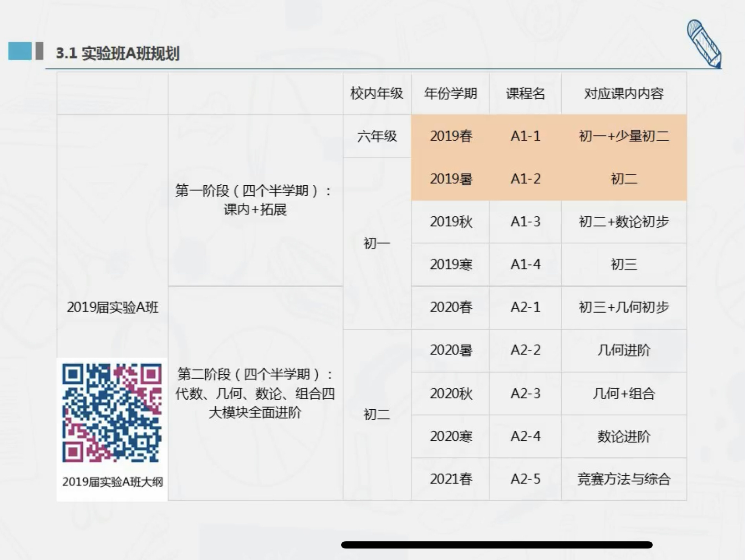
Task: Select the 对应课内内容 column header
Action: coord(624,93)
